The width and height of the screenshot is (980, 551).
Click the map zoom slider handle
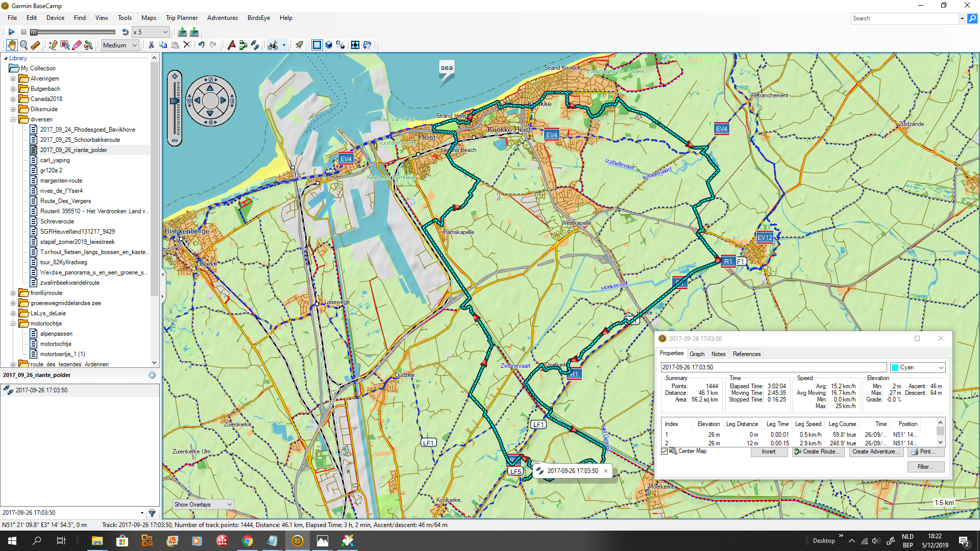pos(175,101)
